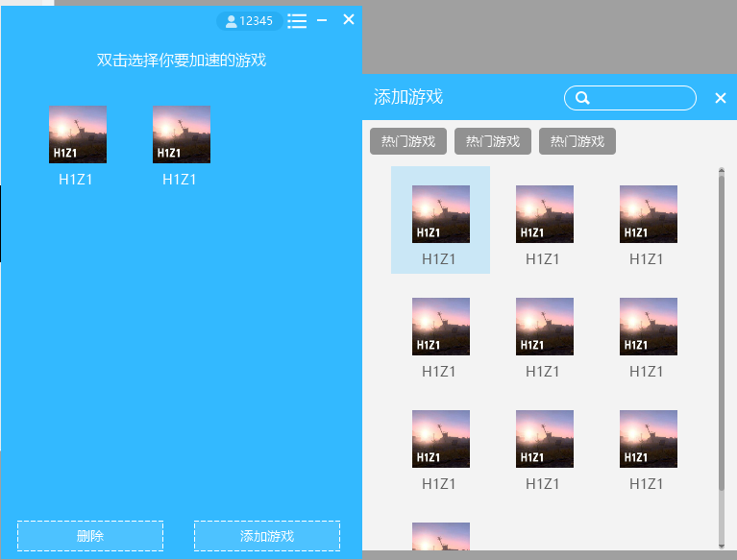The image size is (737, 560).
Task: Pick the third-row left H1Z1 in add panel
Action: coord(440,450)
